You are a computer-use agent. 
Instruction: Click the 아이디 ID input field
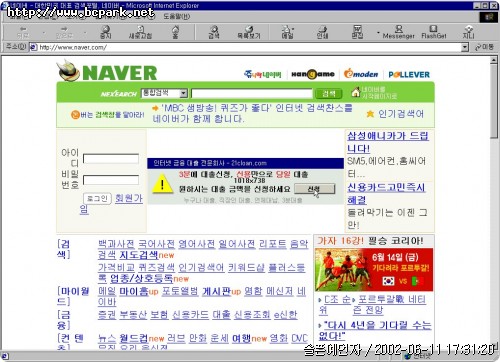point(111,159)
